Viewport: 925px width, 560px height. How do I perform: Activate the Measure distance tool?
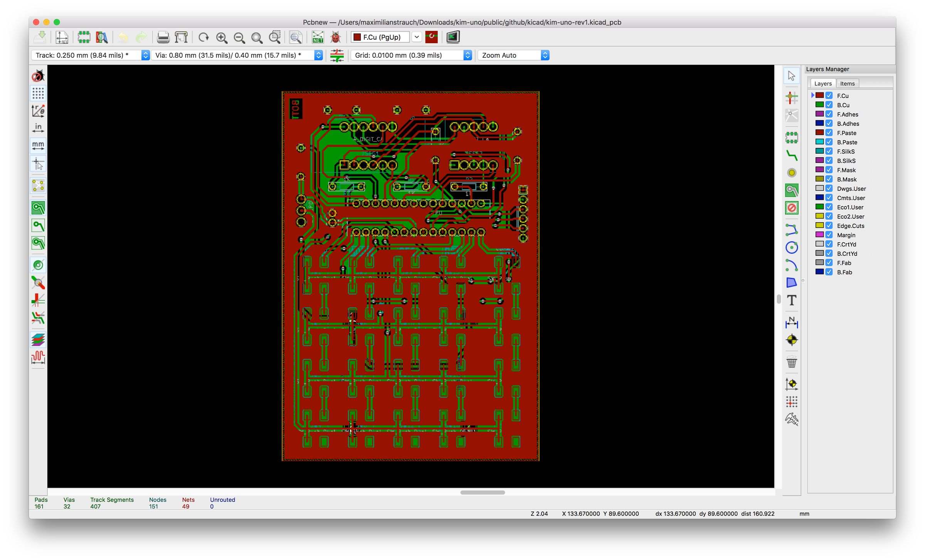pyautogui.click(x=792, y=420)
